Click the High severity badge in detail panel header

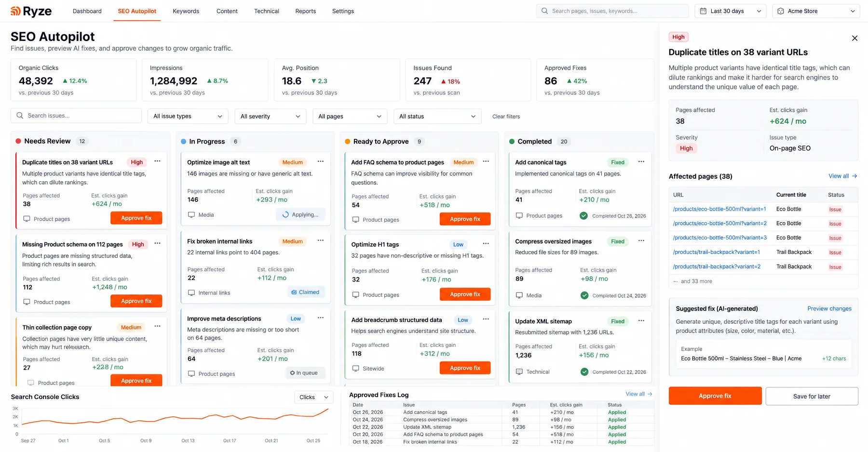(x=678, y=37)
